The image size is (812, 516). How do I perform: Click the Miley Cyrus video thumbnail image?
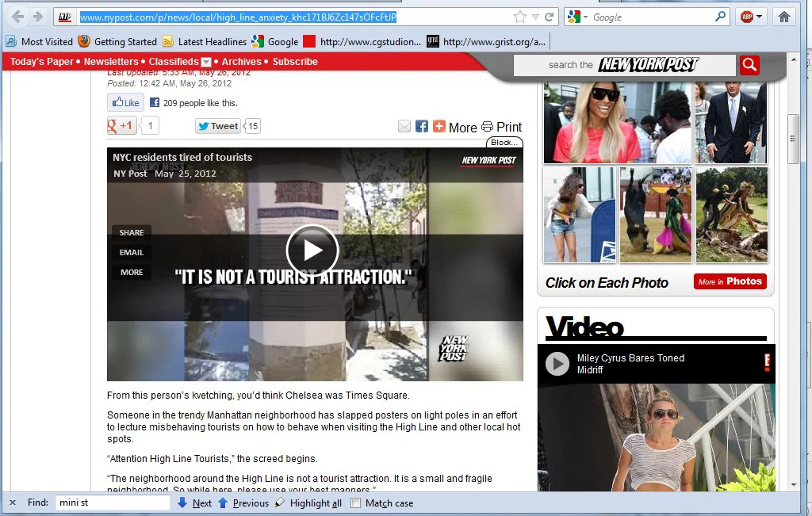click(x=656, y=438)
